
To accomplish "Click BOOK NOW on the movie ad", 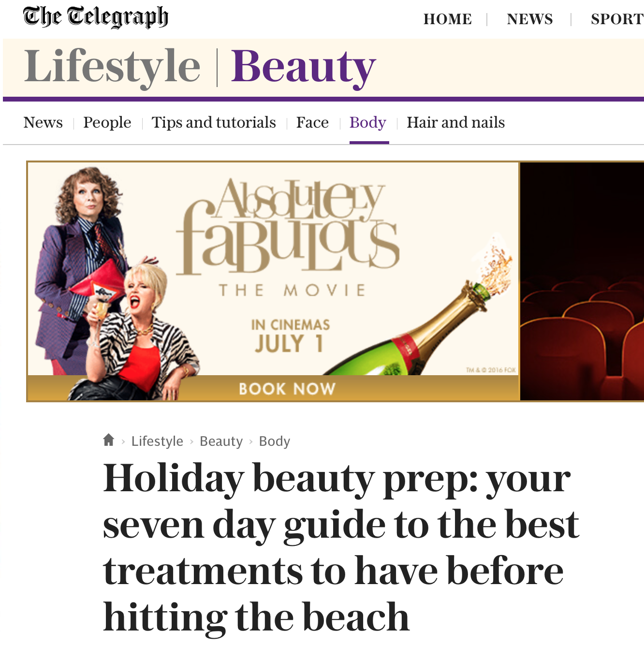I will pos(287,389).
